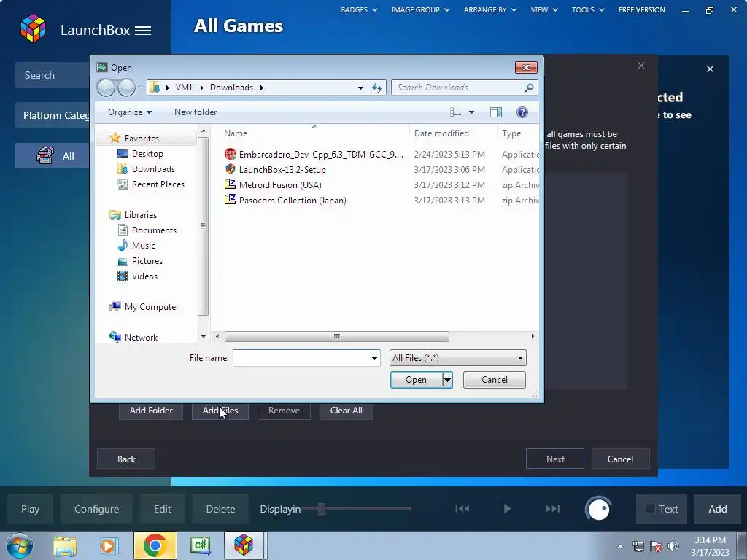The image size is (747, 560).
Task: Click the search magnifier icon
Action: click(529, 87)
